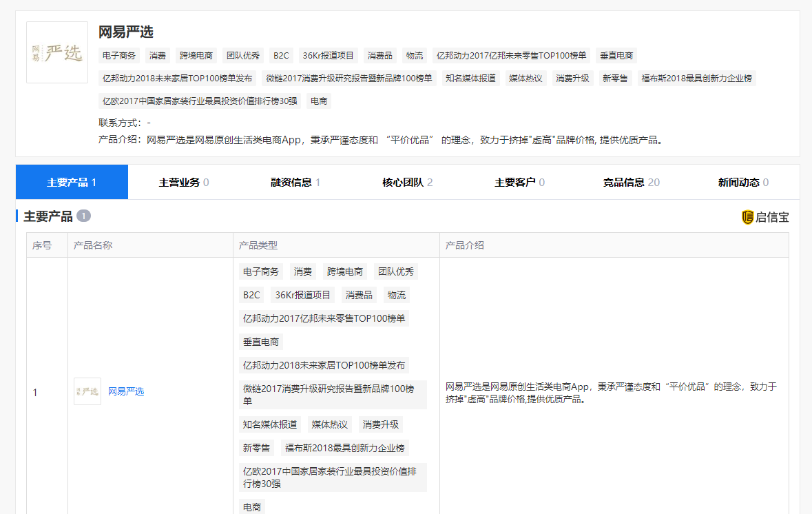Switch to the 融资信息 tab
This screenshot has height=514, width=812.
[x=295, y=182]
